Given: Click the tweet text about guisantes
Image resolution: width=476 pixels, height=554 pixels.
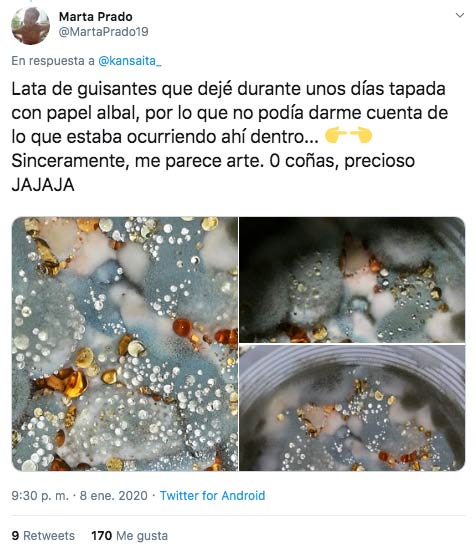Looking at the screenshot, I should (230, 137).
